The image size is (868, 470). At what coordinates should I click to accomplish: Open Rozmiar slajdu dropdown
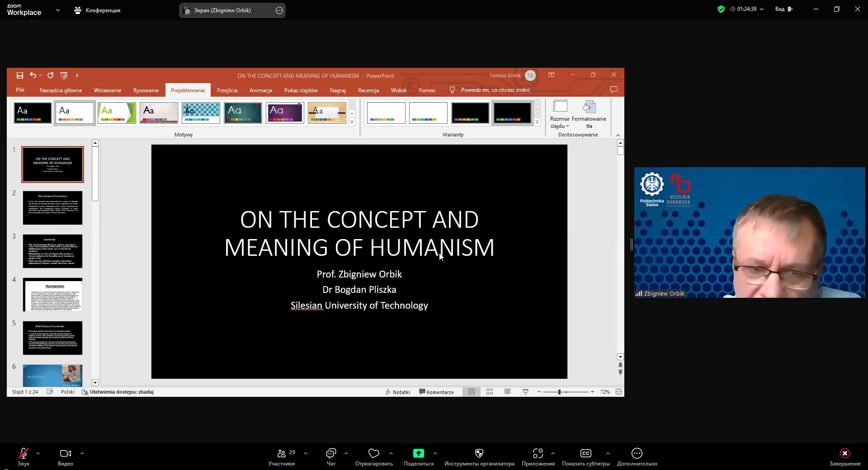coord(560,115)
